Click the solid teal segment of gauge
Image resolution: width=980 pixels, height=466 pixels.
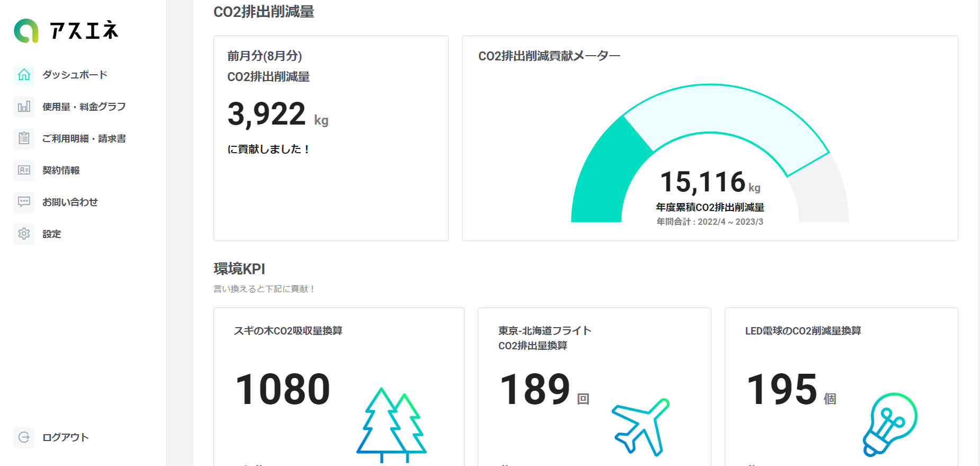(x=604, y=175)
